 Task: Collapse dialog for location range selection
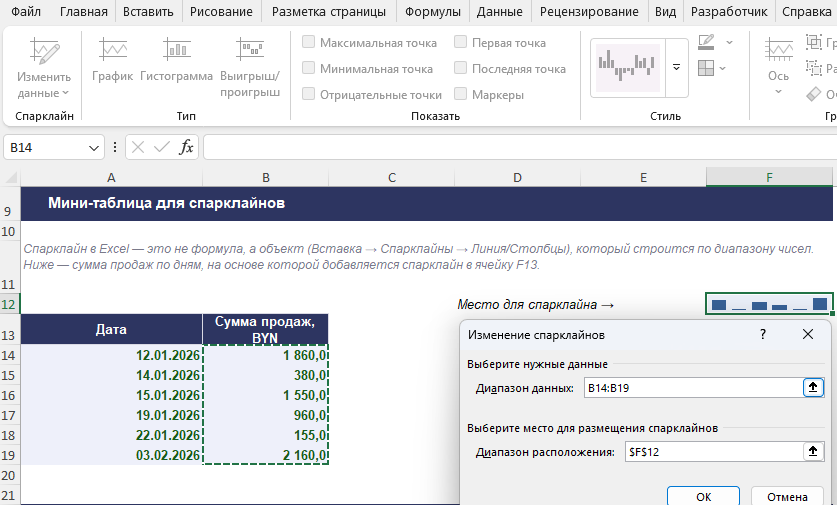click(x=813, y=452)
